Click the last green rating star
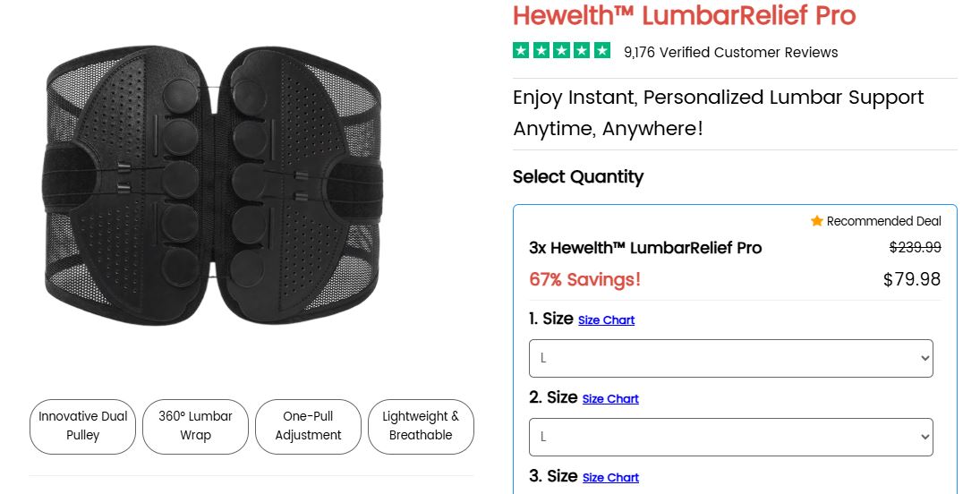Screen dimensions: 980x494 [602, 51]
